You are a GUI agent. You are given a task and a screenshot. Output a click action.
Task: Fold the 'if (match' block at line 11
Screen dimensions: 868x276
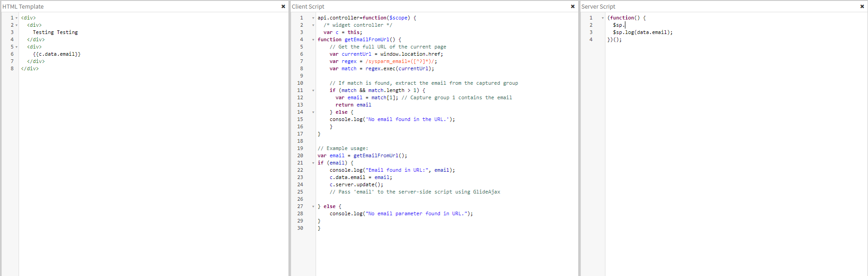click(313, 91)
